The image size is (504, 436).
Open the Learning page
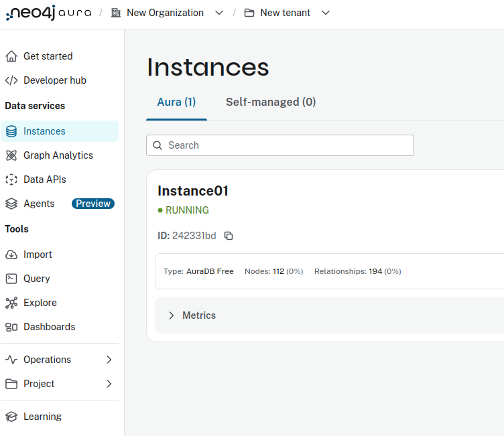point(42,417)
